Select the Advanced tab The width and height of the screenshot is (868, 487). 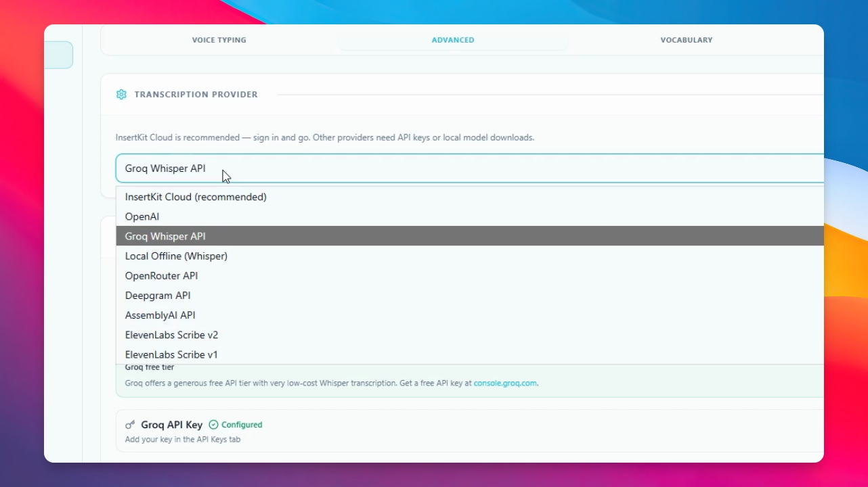pyautogui.click(x=453, y=40)
